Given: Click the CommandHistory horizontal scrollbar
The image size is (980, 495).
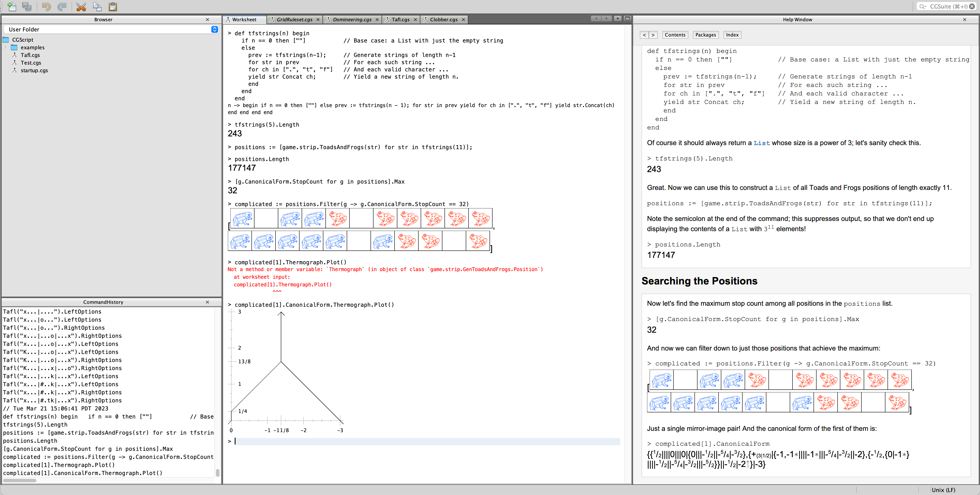Looking at the screenshot, I should tap(20, 481).
